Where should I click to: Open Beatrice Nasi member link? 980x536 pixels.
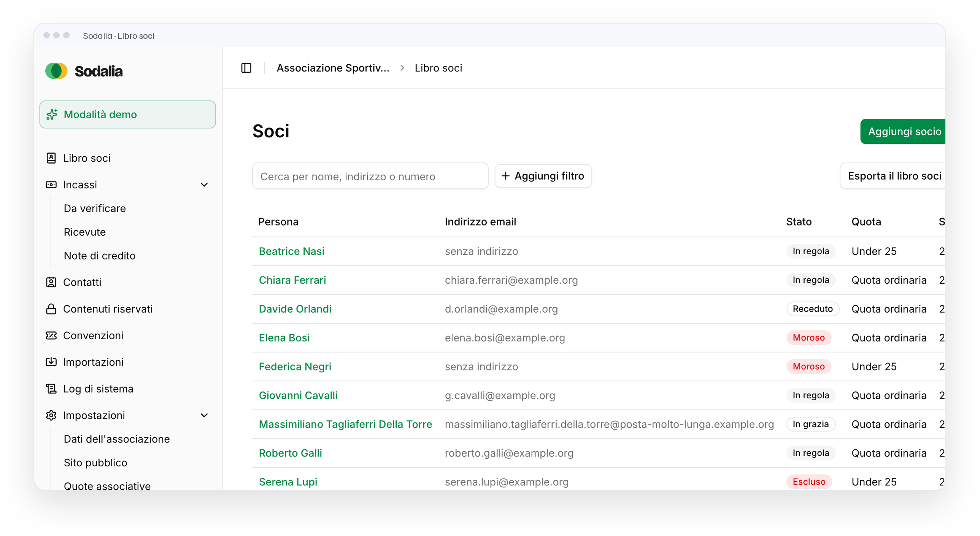click(291, 251)
